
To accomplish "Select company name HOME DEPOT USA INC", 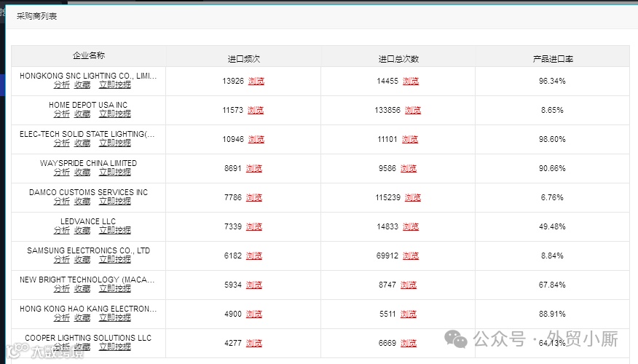I will tap(88, 105).
